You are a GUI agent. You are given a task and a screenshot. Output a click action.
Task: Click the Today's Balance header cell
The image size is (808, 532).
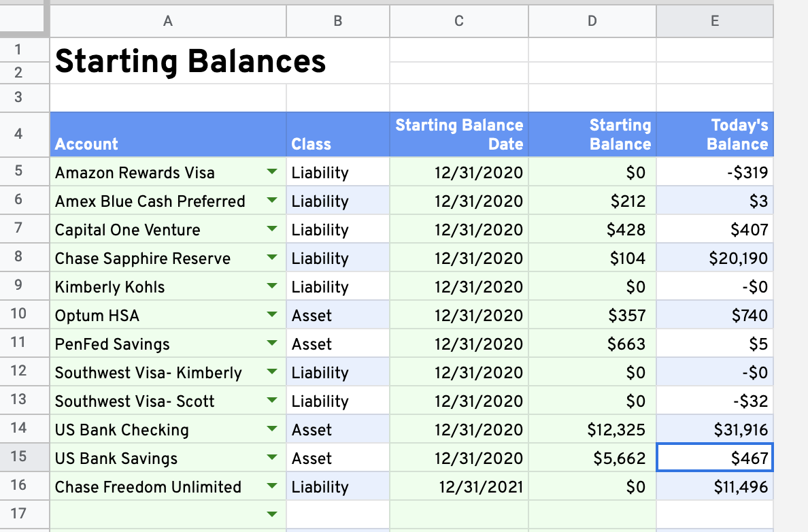(715, 135)
